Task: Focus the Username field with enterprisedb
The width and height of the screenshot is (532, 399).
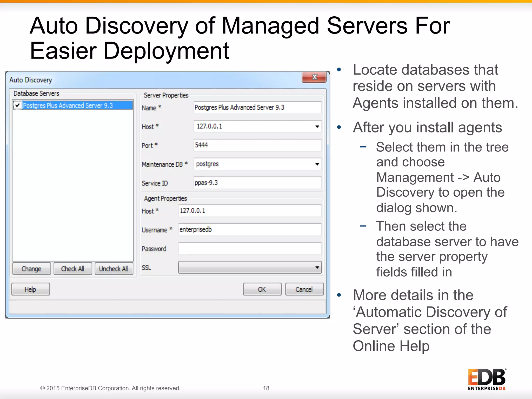Action: click(x=249, y=230)
